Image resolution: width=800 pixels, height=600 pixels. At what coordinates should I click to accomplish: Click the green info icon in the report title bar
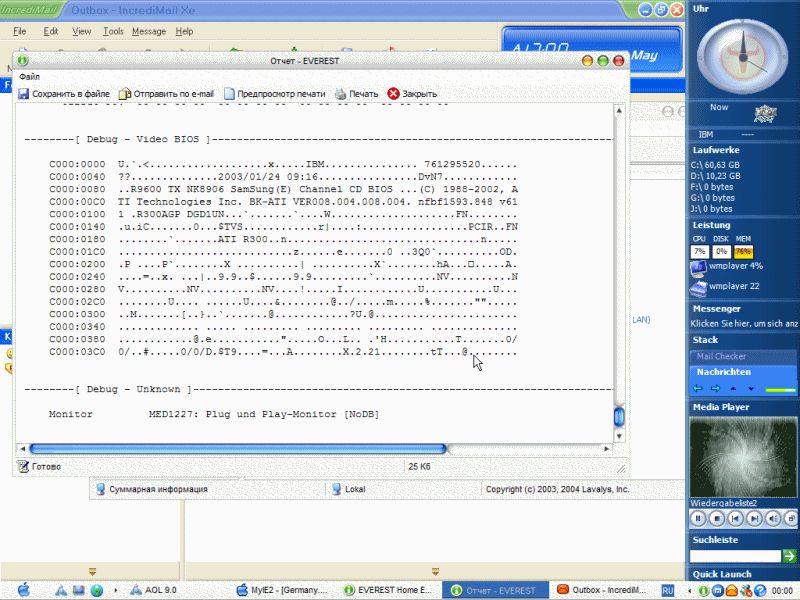(22, 60)
